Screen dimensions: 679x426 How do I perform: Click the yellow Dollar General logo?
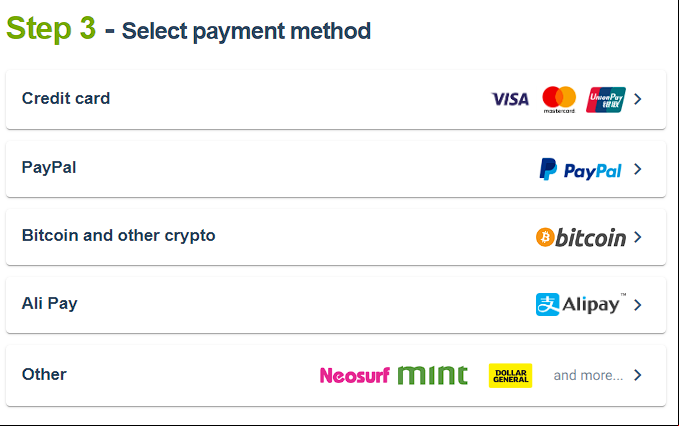pos(511,375)
